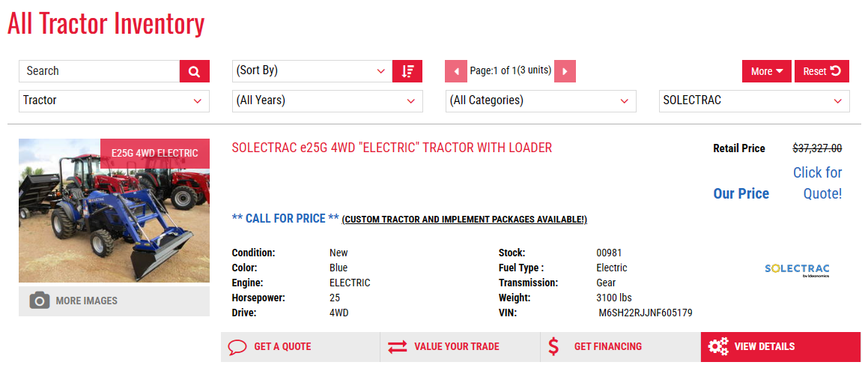Open the More filters menu
Viewport: 868px width, 377px height.
[x=766, y=71]
